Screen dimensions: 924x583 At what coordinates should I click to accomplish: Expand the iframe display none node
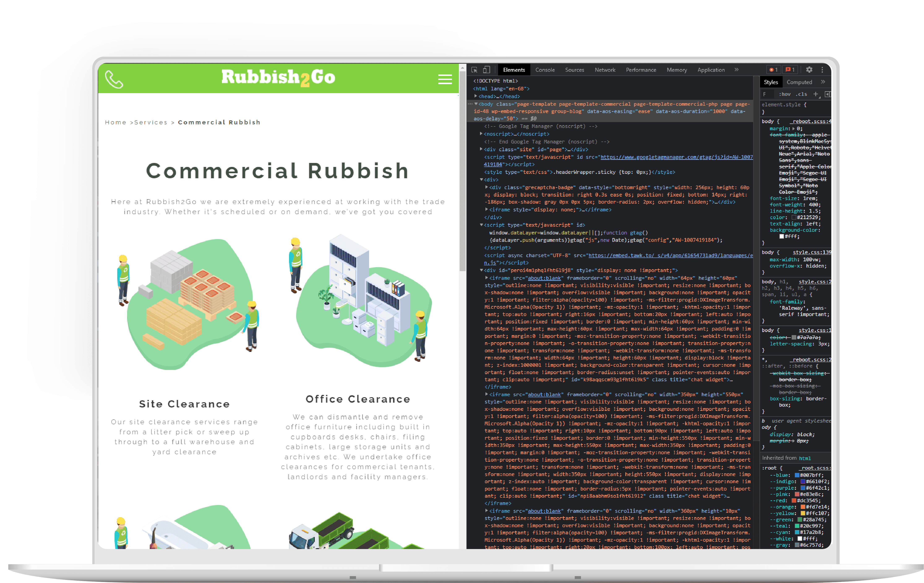coord(487,210)
